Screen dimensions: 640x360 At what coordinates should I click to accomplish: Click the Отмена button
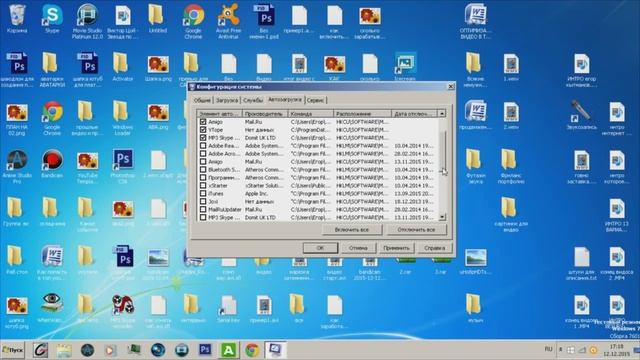tap(358, 248)
